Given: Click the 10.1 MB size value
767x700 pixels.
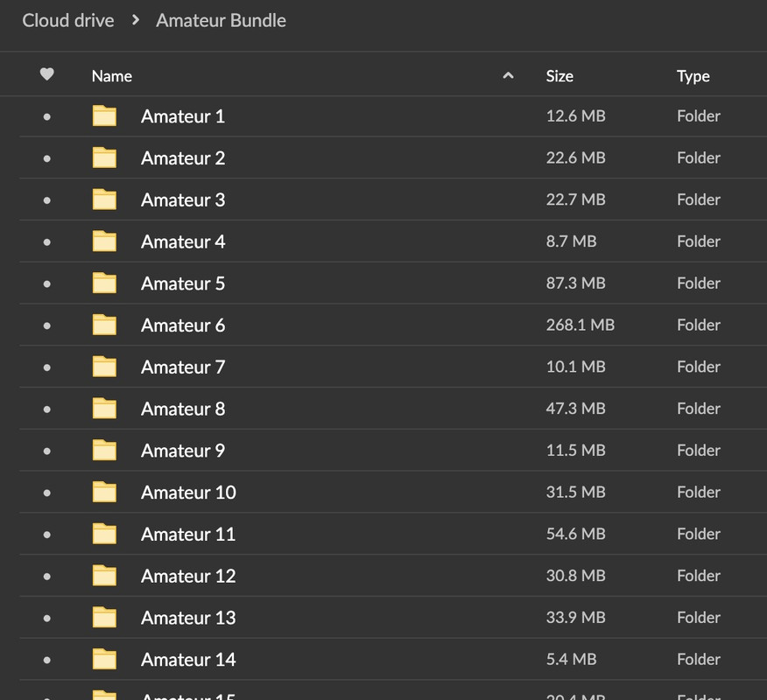Looking at the screenshot, I should pyautogui.click(x=576, y=367).
